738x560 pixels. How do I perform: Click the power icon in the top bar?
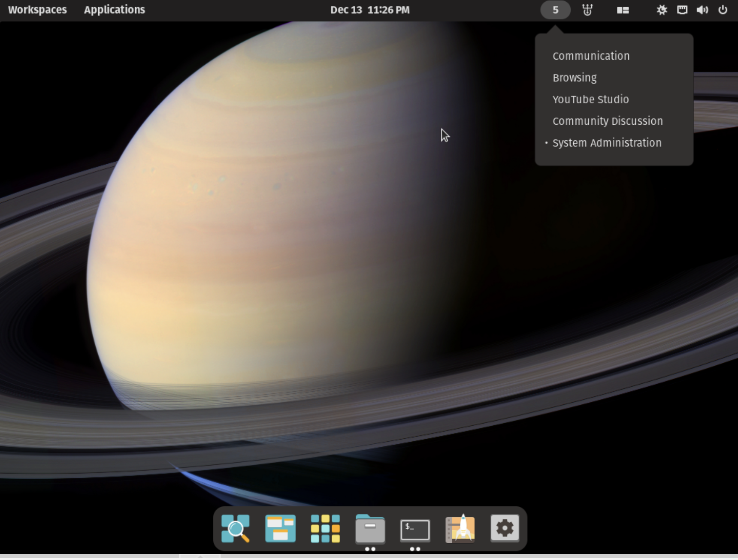click(x=723, y=9)
